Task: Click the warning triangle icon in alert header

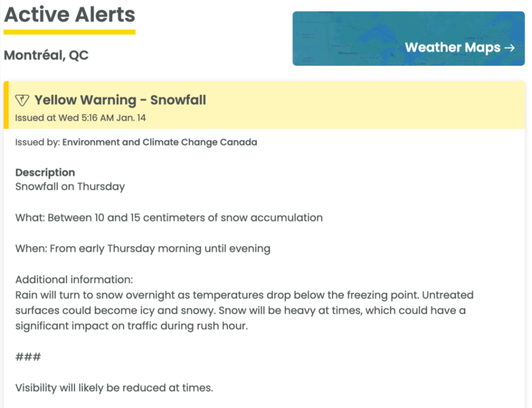Action: (x=22, y=100)
